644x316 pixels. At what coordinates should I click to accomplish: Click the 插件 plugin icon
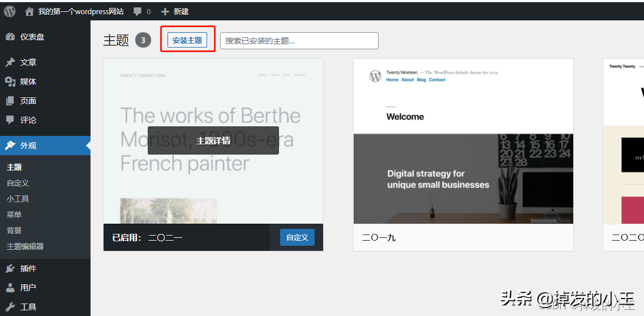click(x=10, y=269)
